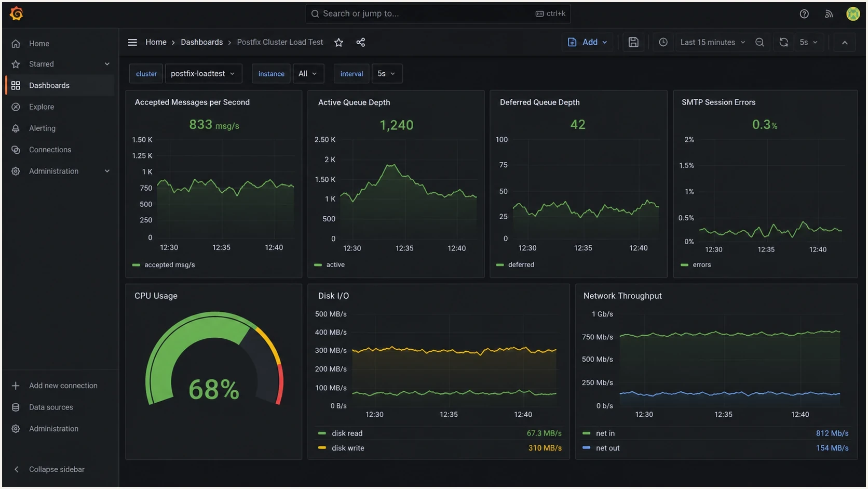Click the plus icon for Add new connection
Screen dimensions: 868x489
coord(16,386)
